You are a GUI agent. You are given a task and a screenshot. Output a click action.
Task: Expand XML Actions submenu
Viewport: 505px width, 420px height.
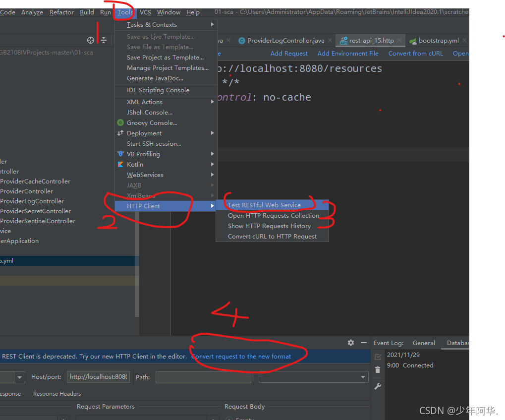pyautogui.click(x=212, y=102)
